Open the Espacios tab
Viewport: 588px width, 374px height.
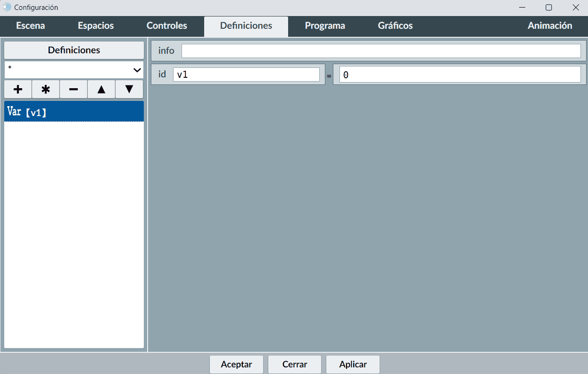point(96,26)
